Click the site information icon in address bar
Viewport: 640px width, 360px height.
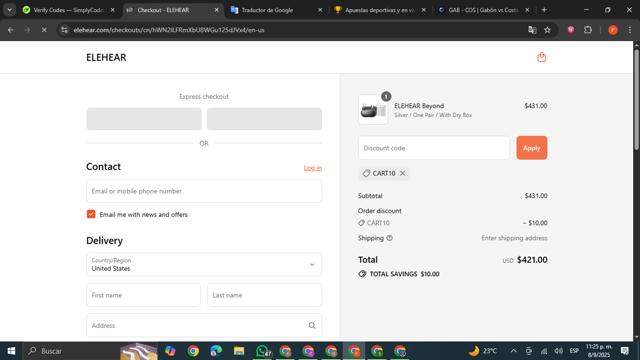(x=64, y=30)
